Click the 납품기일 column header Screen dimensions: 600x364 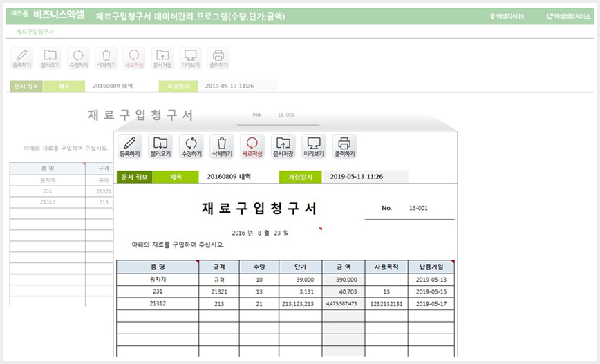[x=431, y=267]
